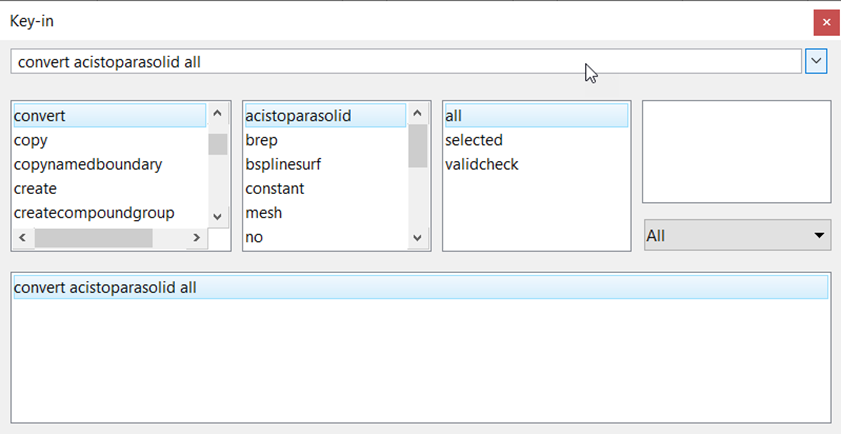The height and width of the screenshot is (434, 841).
Task: Choose 'create' from the command list
Action: click(x=36, y=188)
